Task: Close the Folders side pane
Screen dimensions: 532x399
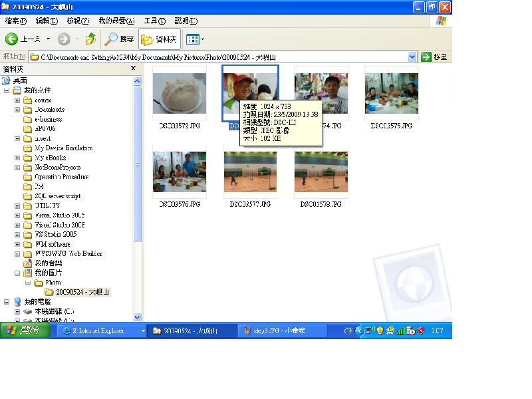Action: pyautogui.click(x=133, y=68)
